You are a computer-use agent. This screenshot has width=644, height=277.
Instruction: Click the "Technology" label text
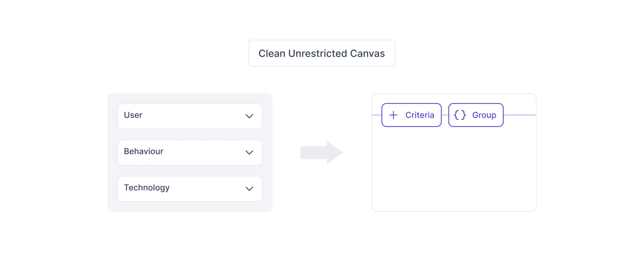[x=147, y=188]
